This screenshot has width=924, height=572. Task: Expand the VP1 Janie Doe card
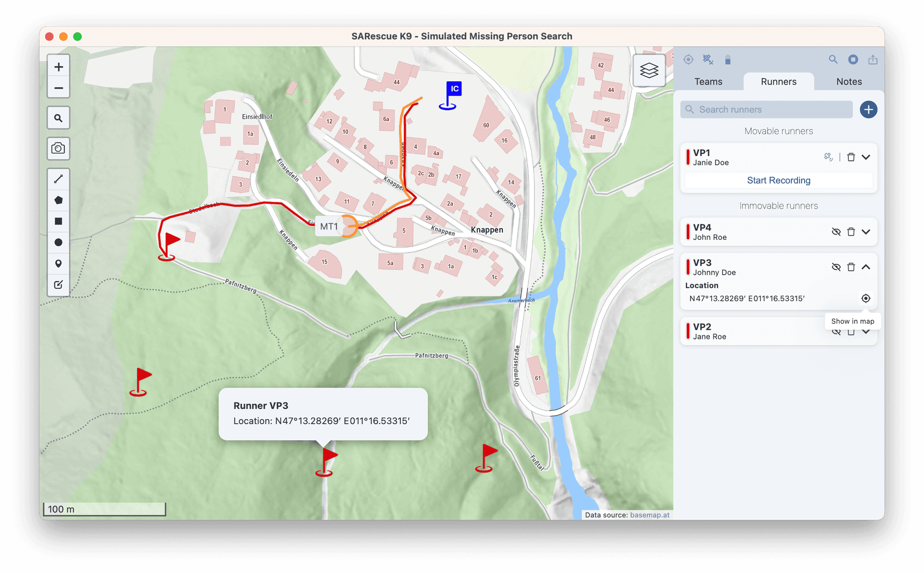866,157
